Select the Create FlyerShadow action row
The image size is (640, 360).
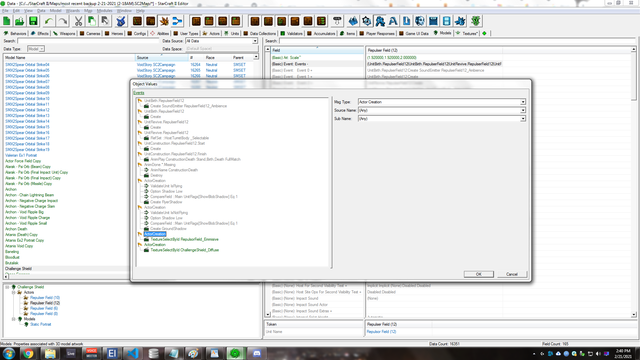166,202
